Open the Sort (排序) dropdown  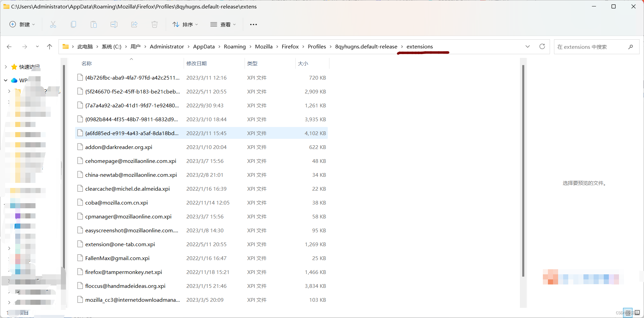(x=185, y=24)
